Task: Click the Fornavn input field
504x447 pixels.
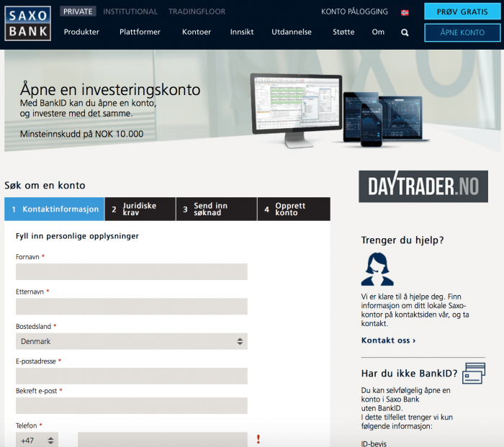Action: click(132, 271)
